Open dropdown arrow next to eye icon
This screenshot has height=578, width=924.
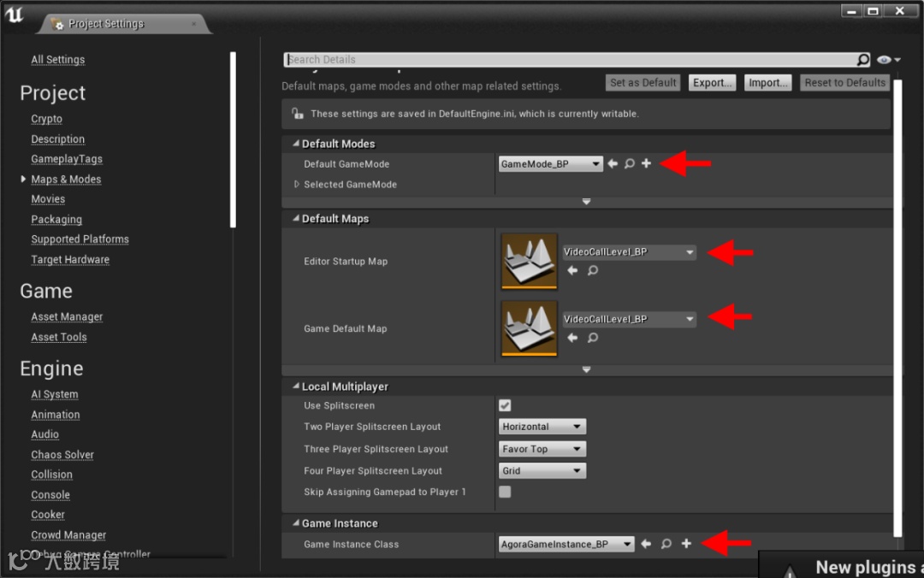tap(897, 60)
